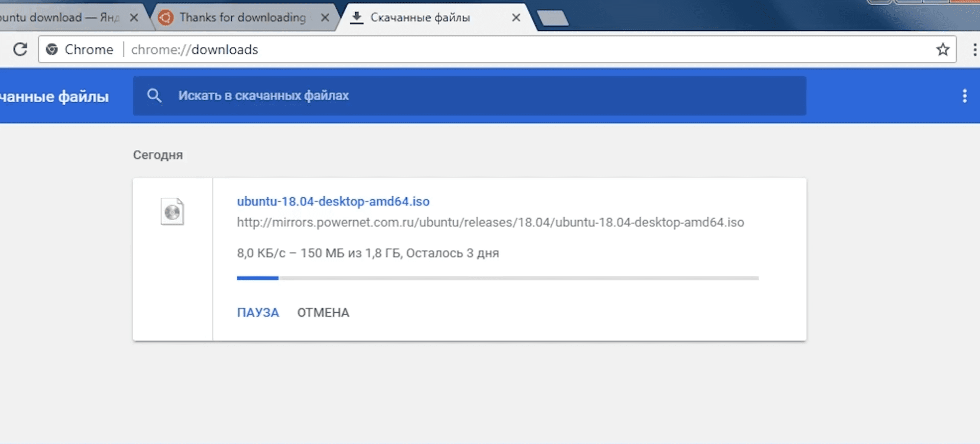The height and width of the screenshot is (444, 980).
Task: Click the chrome://downloads address bar
Action: (x=497, y=49)
